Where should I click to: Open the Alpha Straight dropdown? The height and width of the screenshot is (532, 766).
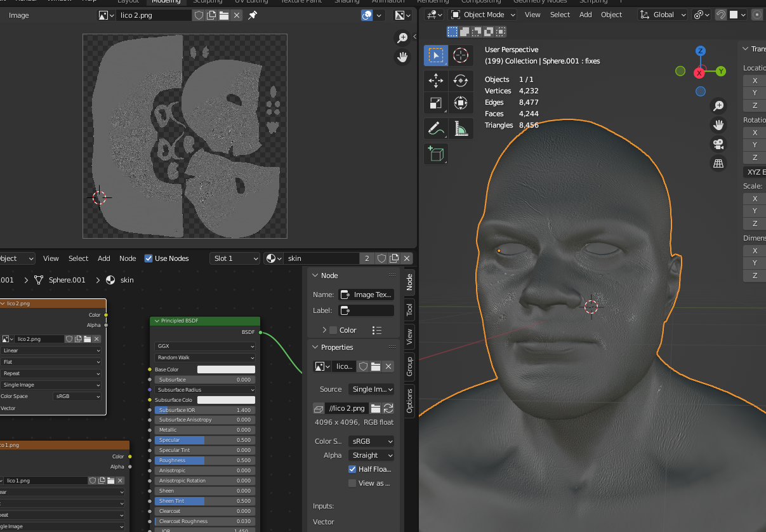[x=371, y=455]
